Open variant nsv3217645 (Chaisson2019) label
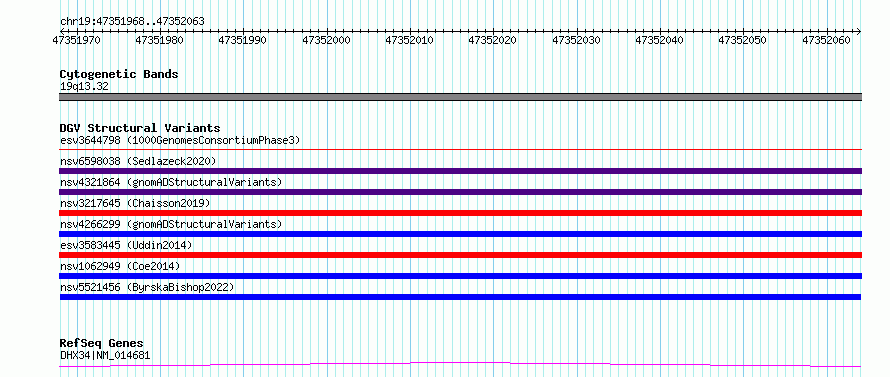Viewport: 890px width, 377px height. 135,203
